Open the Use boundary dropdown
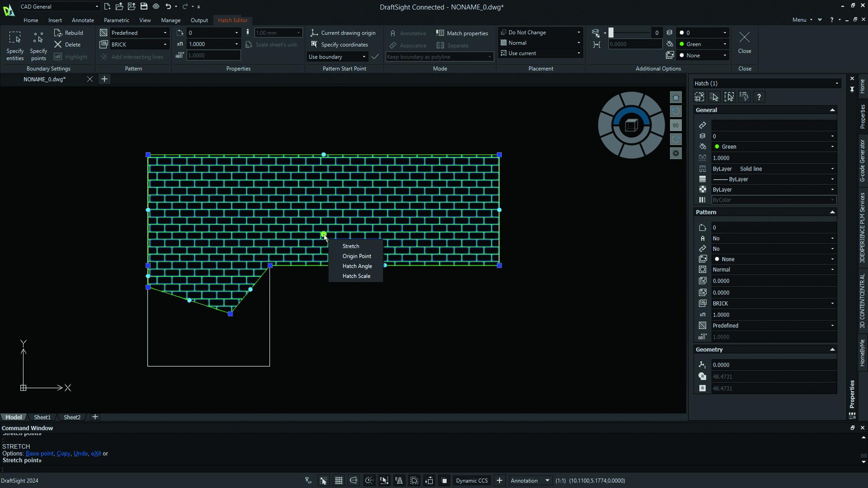This screenshot has width=868, height=488. [x=337, y=57]
